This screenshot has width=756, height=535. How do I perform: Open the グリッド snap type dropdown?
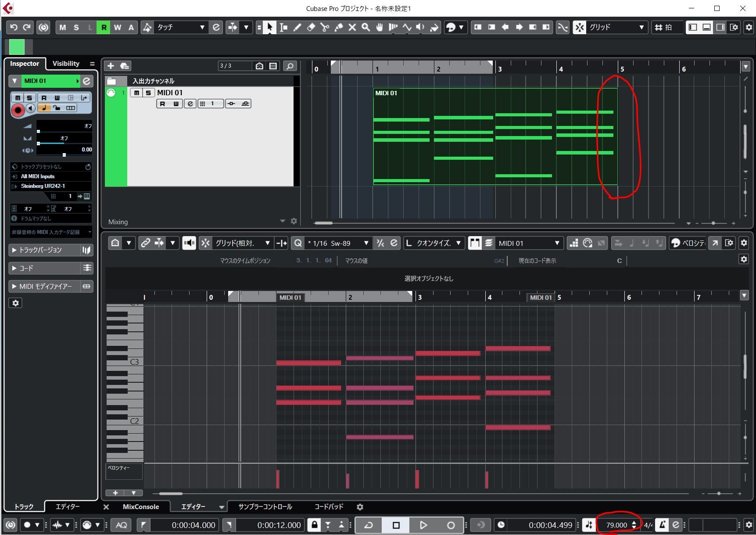pos(617,27)
